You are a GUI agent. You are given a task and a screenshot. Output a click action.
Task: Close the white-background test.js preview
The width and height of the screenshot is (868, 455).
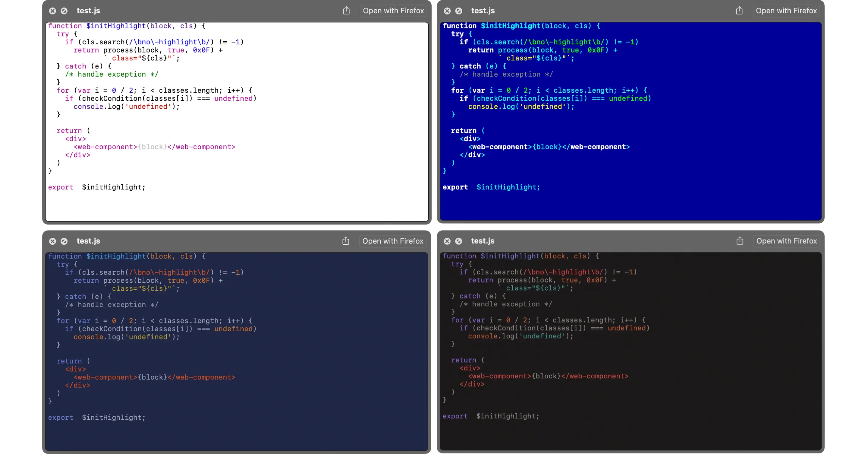52,11
